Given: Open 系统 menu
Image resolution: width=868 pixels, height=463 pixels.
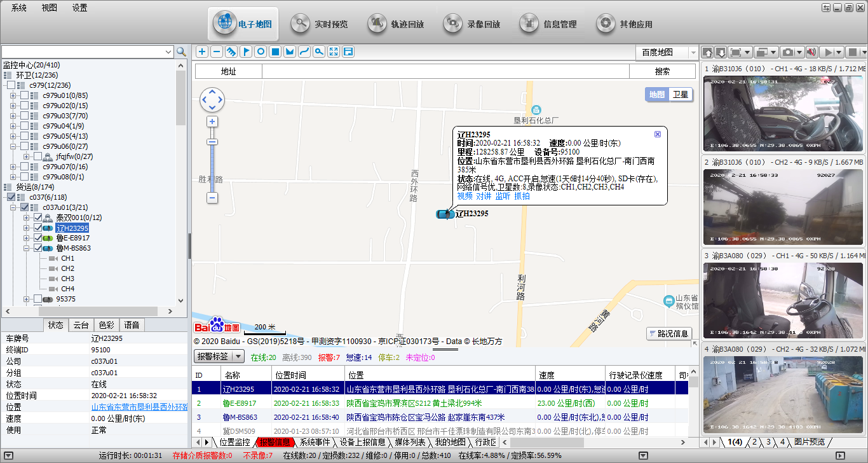Looking at the screenshot, I should coord(19,8).
